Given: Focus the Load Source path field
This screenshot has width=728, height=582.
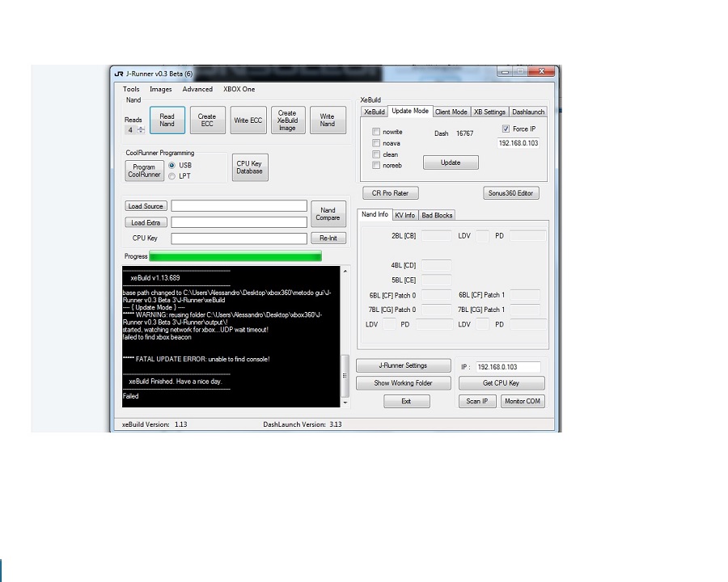Looking at the screenshot, I should coord(239,205).
